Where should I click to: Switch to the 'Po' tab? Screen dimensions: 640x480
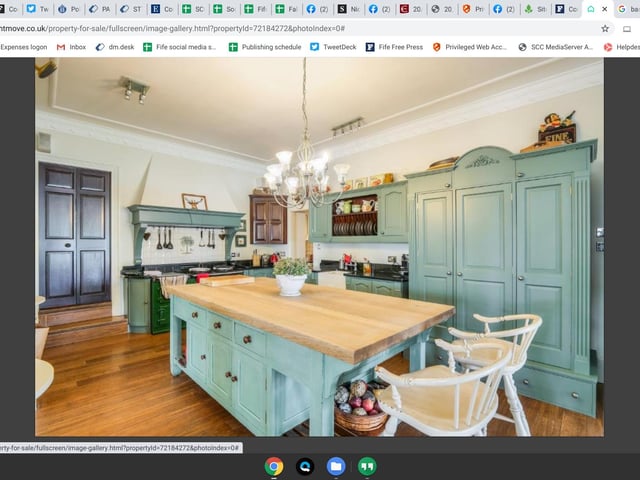click(69, 9)
